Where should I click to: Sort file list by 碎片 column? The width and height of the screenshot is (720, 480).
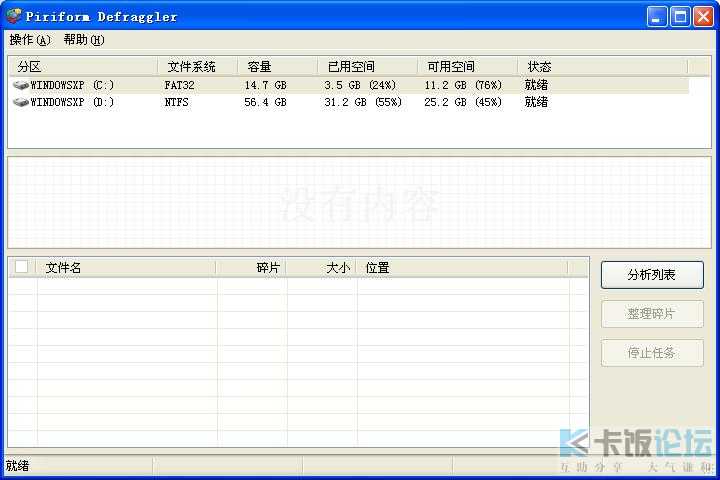pyautogui.click(x=251, y=268)
